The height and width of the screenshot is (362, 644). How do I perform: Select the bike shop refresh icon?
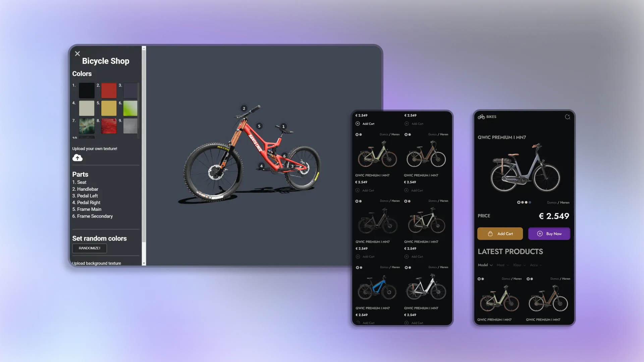[568, 117]
